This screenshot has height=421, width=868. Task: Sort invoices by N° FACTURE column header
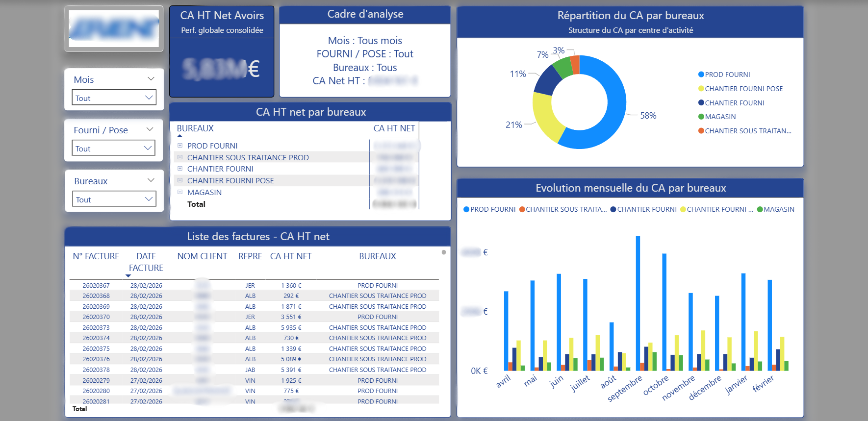pyautogui.click(x=96, y=256)
